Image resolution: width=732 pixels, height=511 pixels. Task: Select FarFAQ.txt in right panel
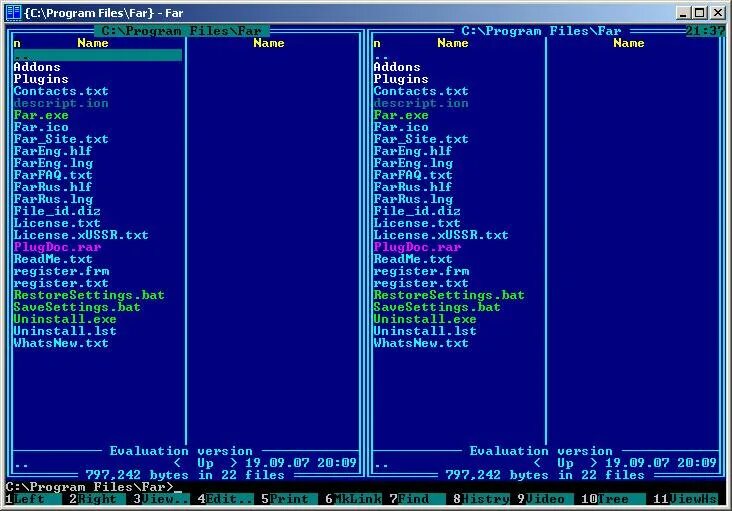[413, 175]
